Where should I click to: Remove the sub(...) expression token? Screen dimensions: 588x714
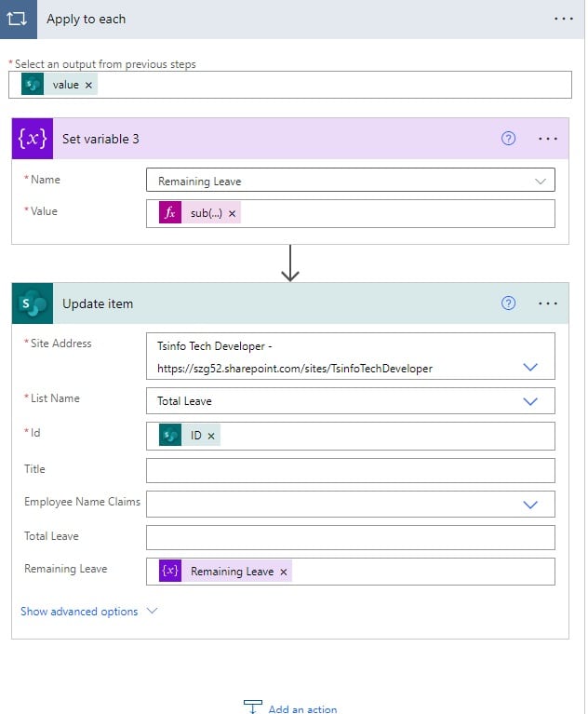pos(232,213)
